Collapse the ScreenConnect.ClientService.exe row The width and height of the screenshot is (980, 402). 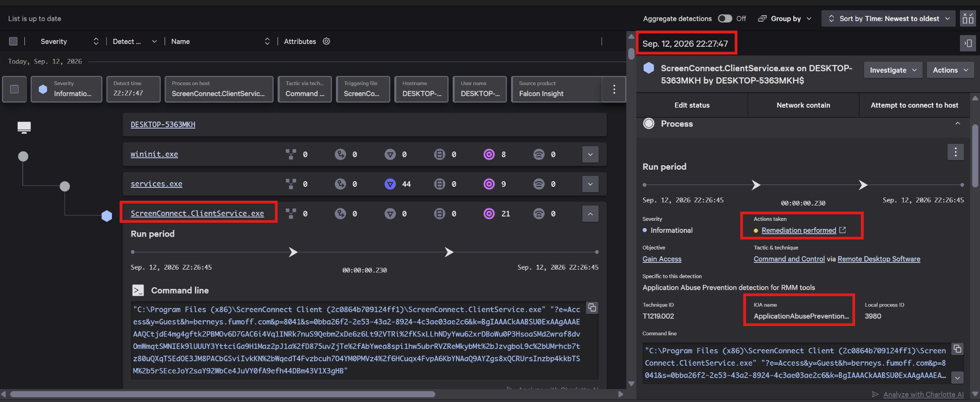(590, 214)
